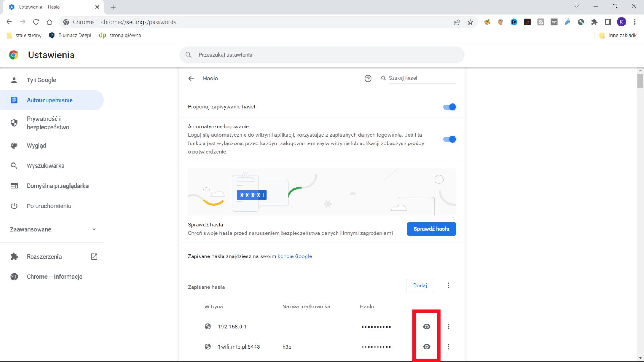The height and width of the screenshot is (362, 644).
Task: Disable Proponuj zapisywanie haseł toggle
Action: tap(449, 107)
